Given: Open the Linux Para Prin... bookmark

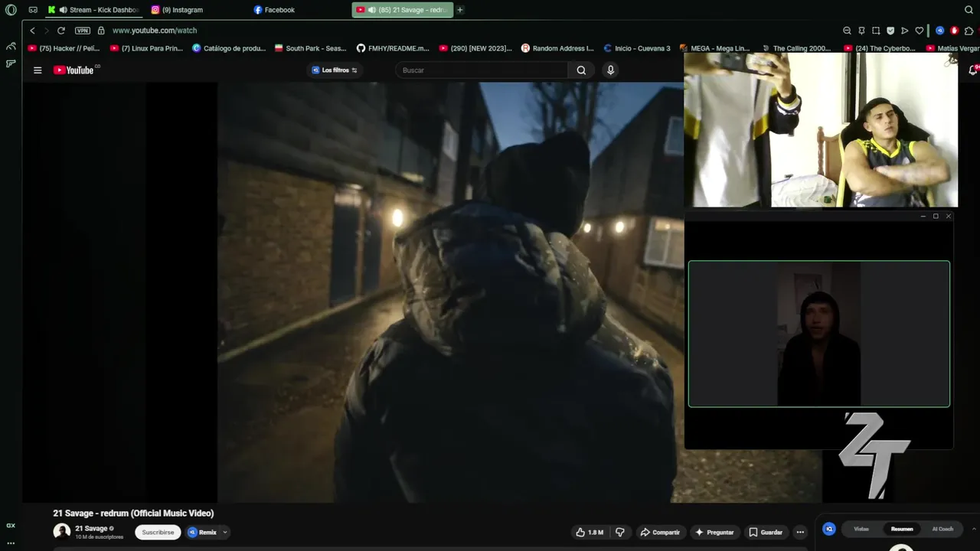Looking at the screenshot, I should [x=146, y=48].
